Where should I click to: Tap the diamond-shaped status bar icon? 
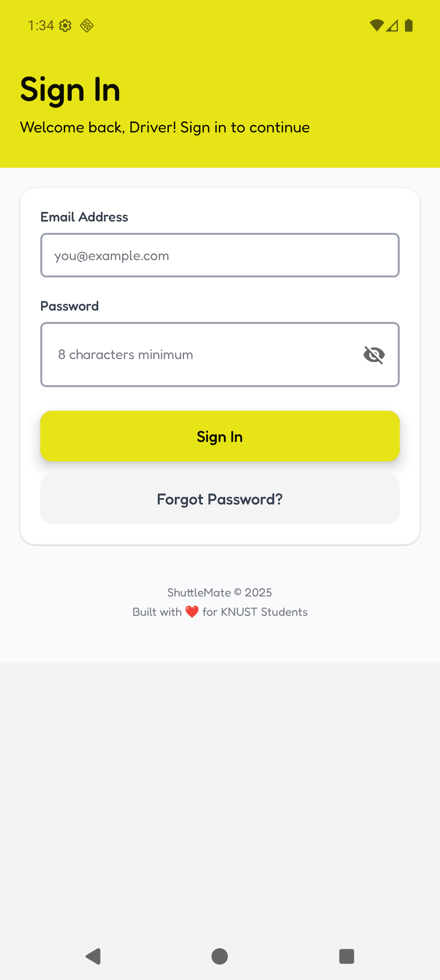coord(87,26)
